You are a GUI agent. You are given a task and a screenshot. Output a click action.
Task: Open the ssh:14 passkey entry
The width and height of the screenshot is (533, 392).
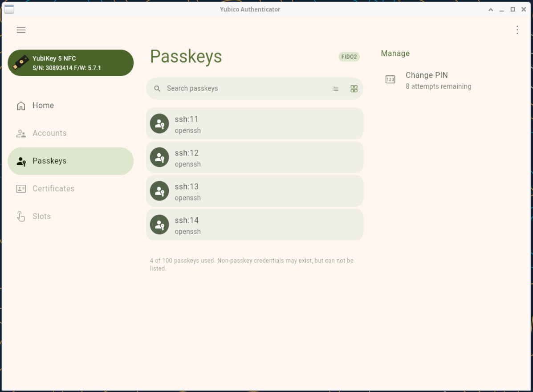click(255, 225)
